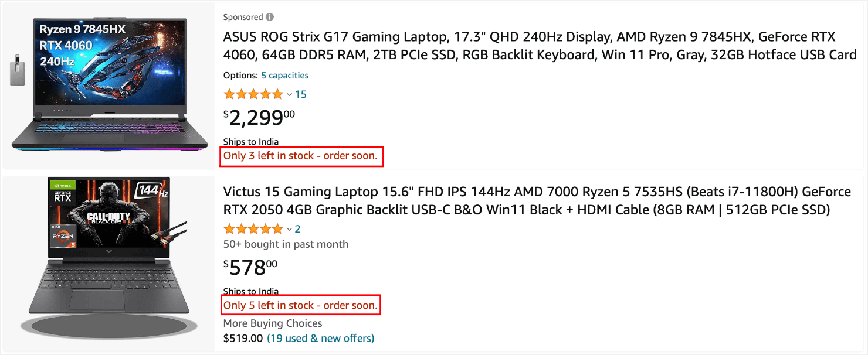Open the ASUS ROG Strix product image
This screenshot has width=868, height=355.
click(109, 86)
